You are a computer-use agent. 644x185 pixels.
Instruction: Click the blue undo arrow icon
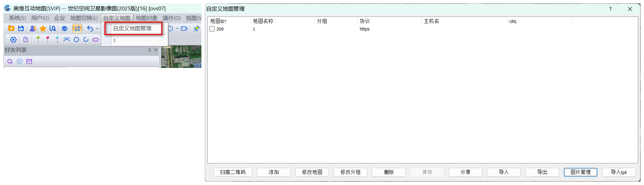[90, 28]
